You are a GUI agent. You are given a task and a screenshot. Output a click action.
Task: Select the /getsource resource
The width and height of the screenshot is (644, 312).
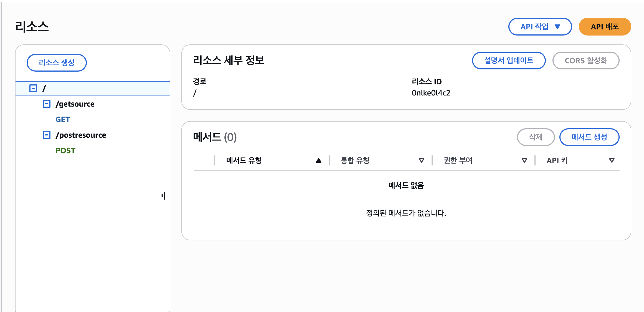(x=75, y=104)
